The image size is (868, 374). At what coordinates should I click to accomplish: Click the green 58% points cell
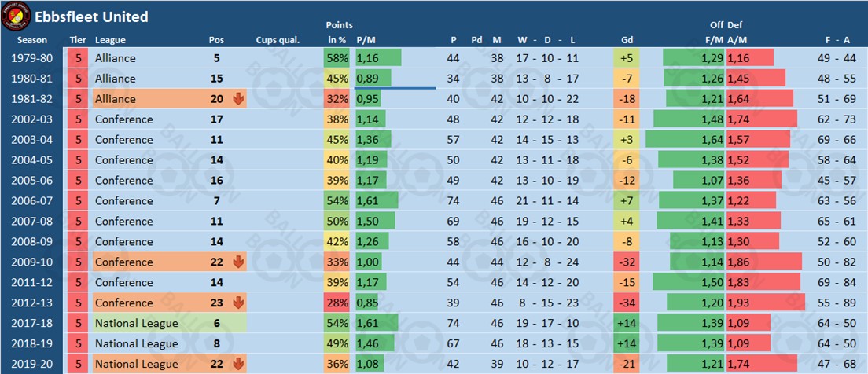click(337, 58)
